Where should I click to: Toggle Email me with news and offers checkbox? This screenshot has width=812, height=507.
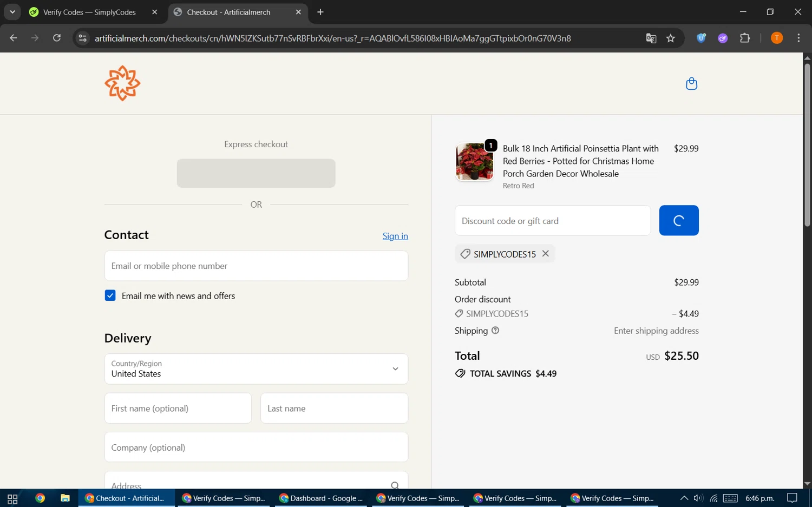[x=110, y=295]
